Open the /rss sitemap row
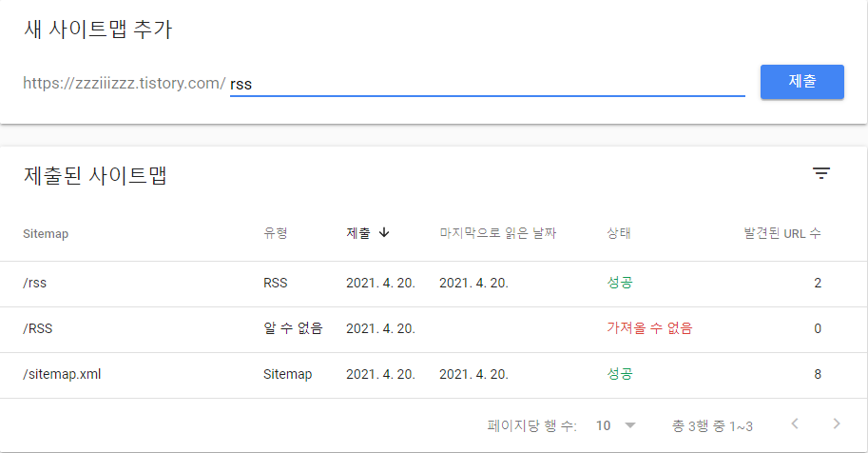The height and width of the screenshot is (453, 868). click(x=434, y=284)
